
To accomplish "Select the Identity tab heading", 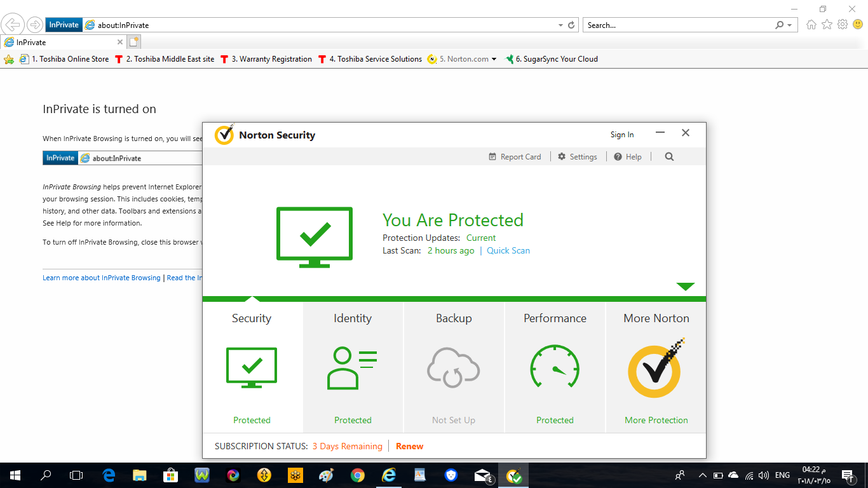I will [x=353, y=318].
